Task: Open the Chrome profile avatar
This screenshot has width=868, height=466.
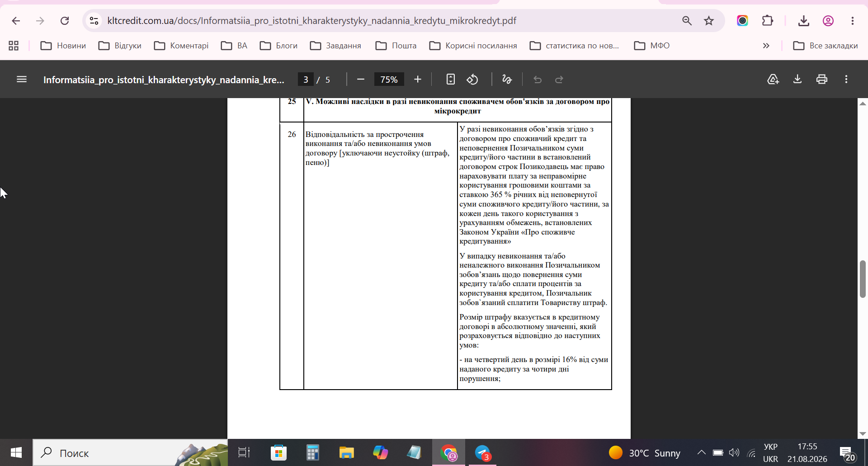Action: 828,21
